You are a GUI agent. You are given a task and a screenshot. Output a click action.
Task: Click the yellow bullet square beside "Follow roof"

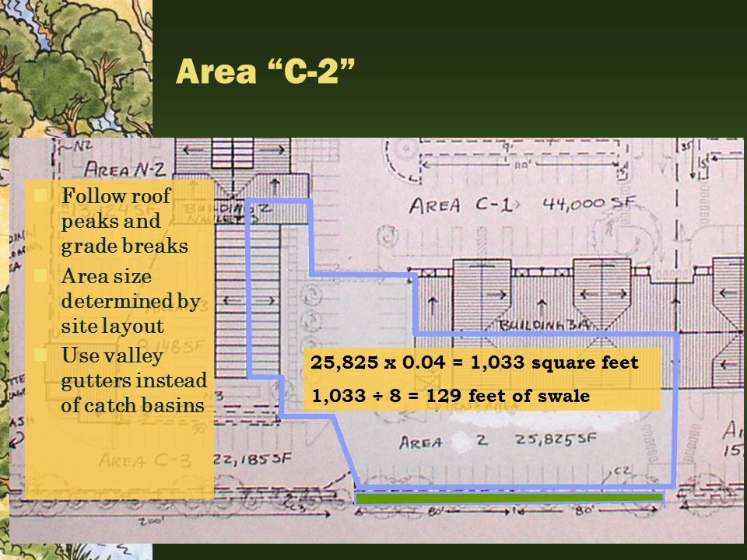pyautogui.click(x=40, y=195)
